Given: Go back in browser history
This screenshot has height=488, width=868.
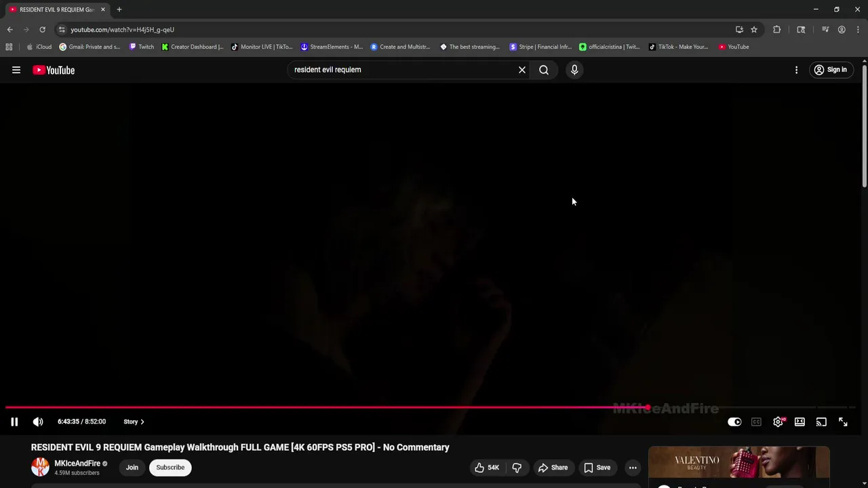Looking at the screenshot, I should 9,30.
